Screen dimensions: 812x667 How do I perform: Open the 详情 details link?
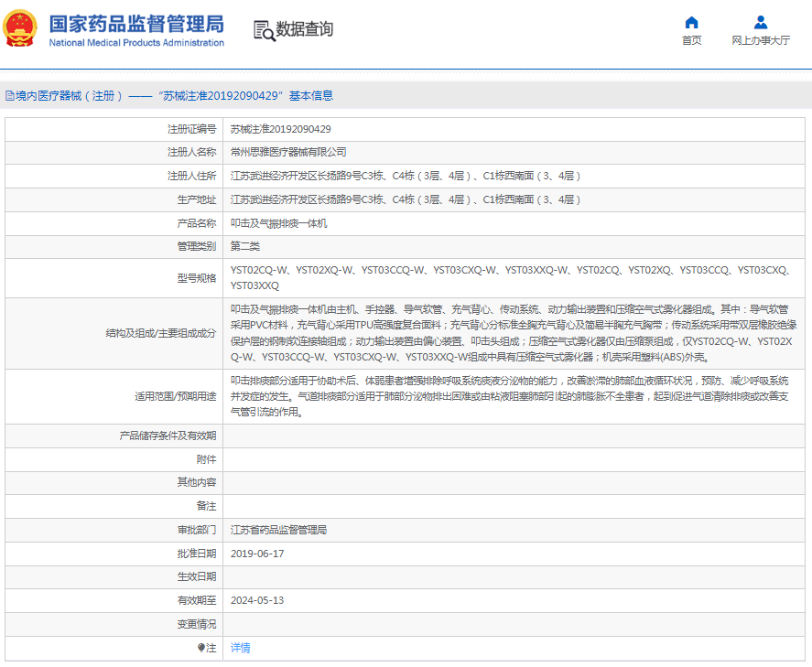click(x=240, y=648)
